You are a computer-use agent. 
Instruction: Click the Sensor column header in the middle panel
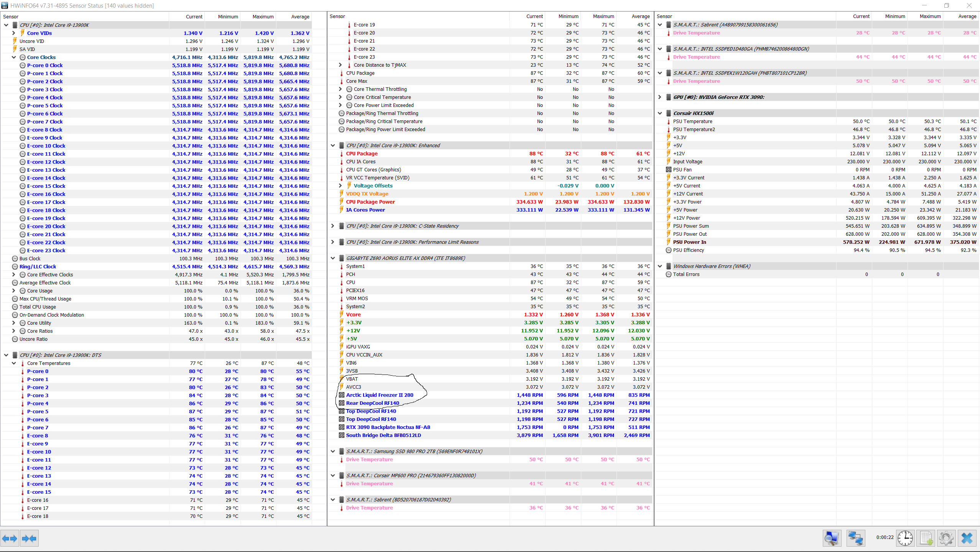337,16
